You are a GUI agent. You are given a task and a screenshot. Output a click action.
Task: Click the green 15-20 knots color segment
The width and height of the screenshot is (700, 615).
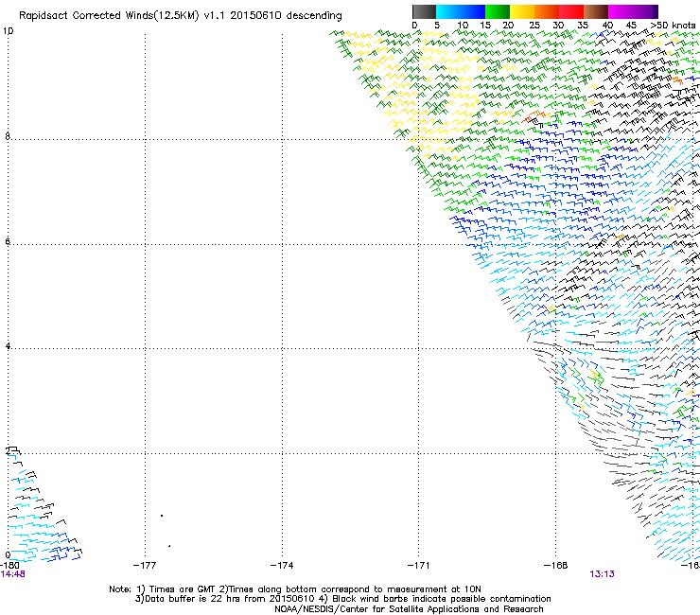click(x=498, y=11)
